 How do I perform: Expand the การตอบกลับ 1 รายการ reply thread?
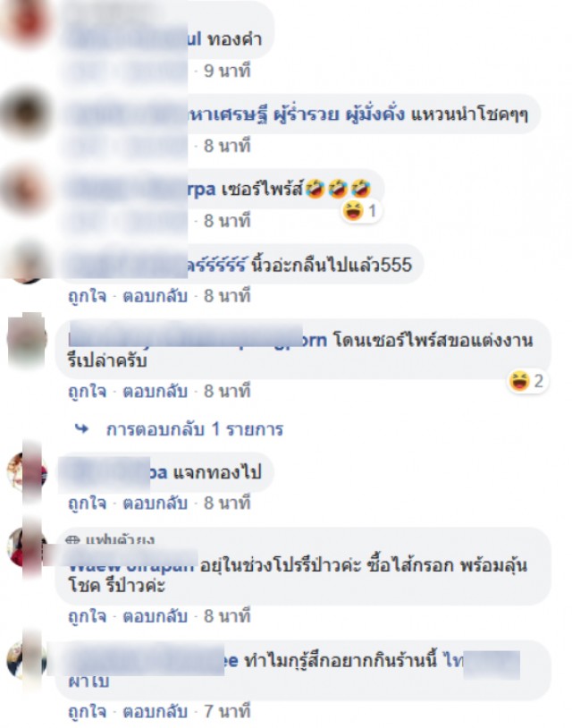[x=194, y=429]
